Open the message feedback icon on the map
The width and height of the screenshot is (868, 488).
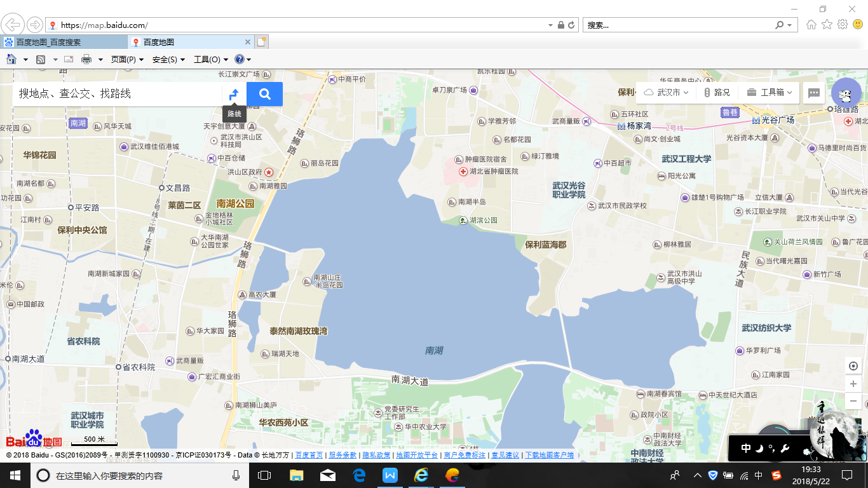point(814,93)
